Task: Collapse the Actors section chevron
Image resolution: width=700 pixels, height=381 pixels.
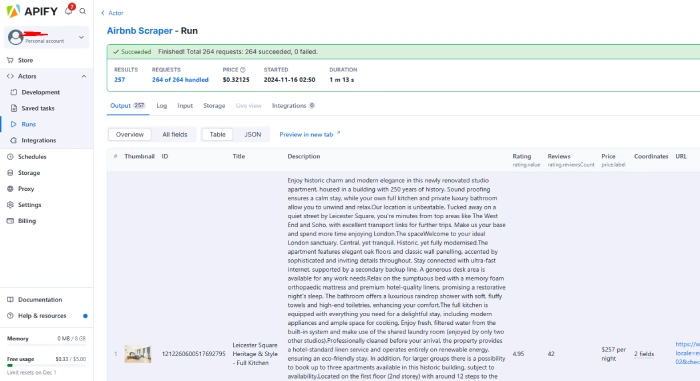Action: pyautogui.click(x=83, y=76)
